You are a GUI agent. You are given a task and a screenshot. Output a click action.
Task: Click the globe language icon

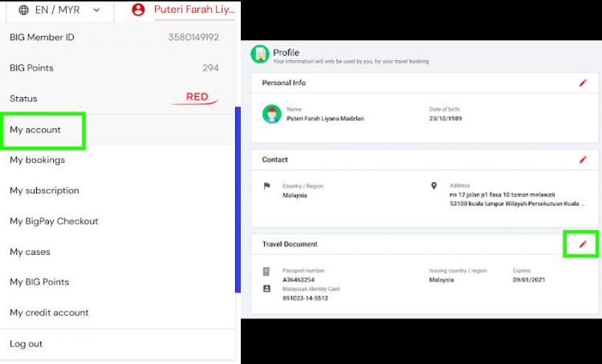point(22,10)
